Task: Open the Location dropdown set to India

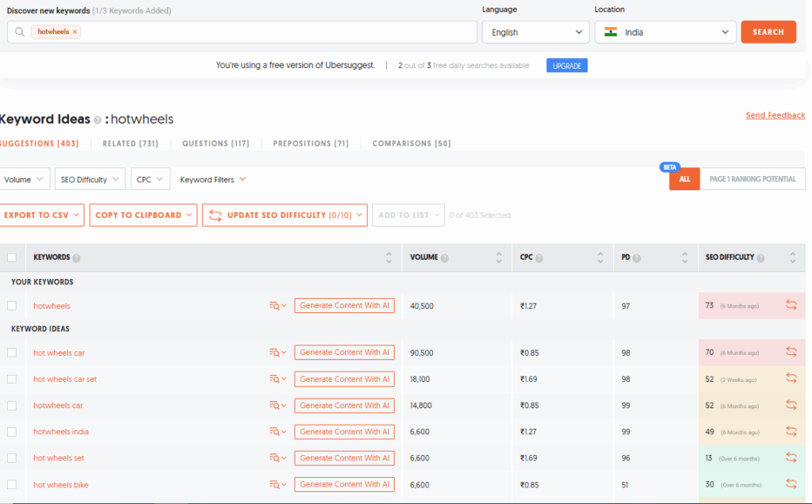Action: (665, 32)
